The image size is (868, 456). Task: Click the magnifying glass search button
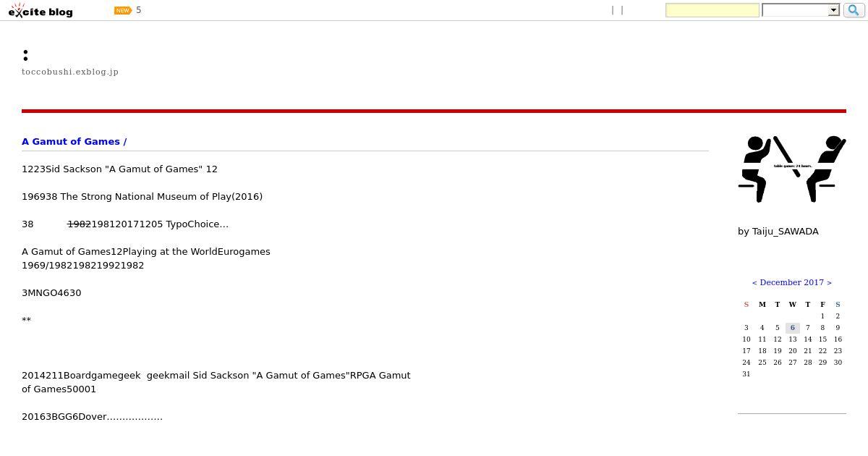854,10
